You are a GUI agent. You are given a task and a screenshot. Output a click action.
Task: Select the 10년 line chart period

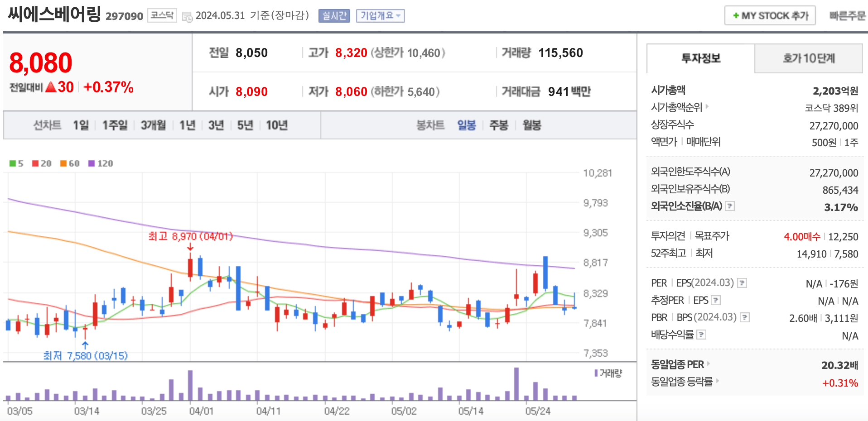(277, 125)
